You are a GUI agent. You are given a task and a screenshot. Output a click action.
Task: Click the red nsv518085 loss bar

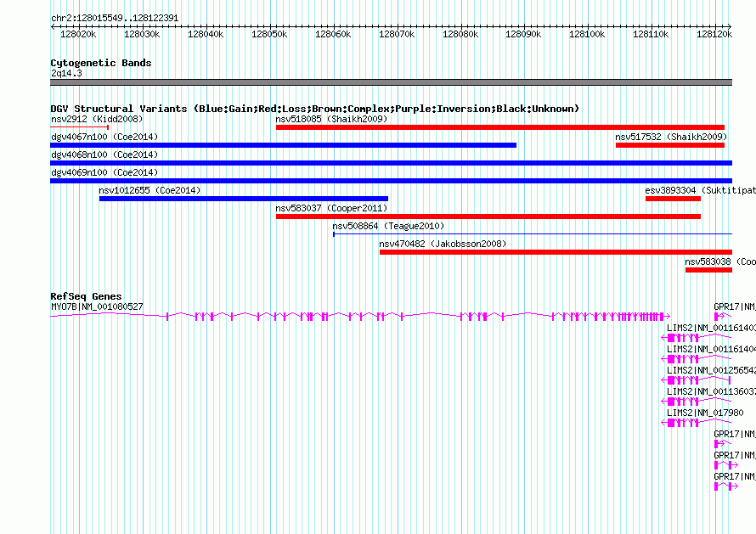tap(500, 127)
